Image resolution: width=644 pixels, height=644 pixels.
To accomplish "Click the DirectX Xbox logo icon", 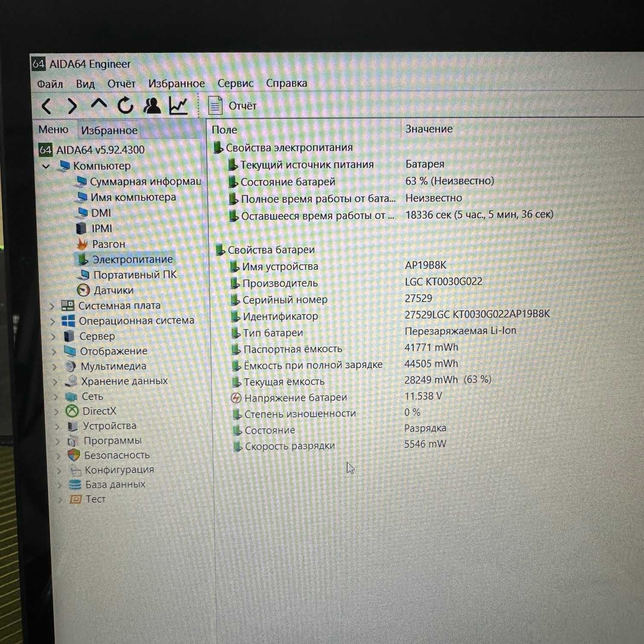I will click(x=72, y=411).
